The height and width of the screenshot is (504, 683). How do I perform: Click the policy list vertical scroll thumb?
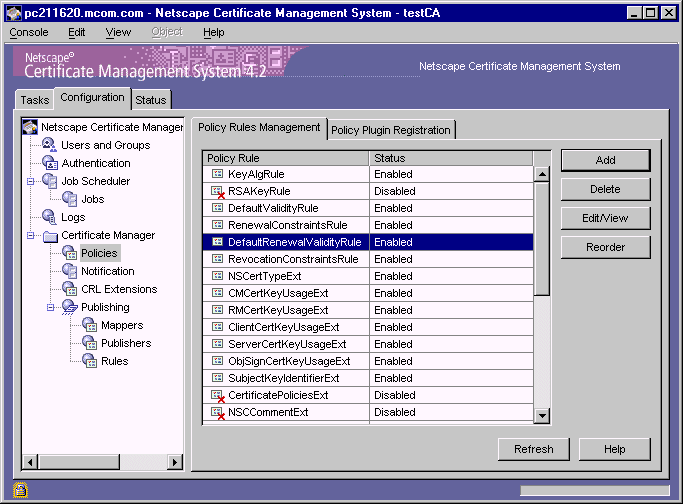point(542,239)
